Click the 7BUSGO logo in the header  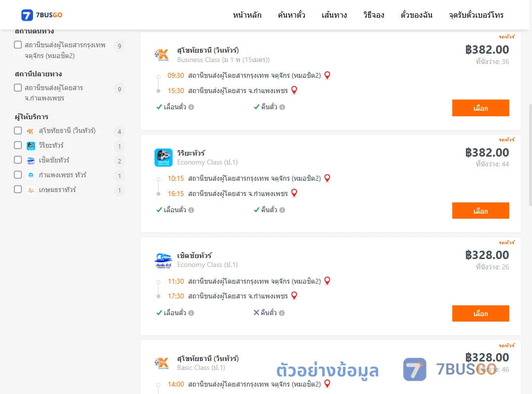click(x=42, y=15)
